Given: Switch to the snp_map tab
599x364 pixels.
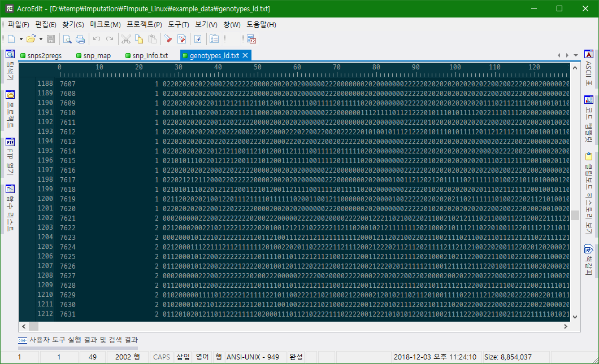Looking at the screenshot, I should click(x=94, y=56).
